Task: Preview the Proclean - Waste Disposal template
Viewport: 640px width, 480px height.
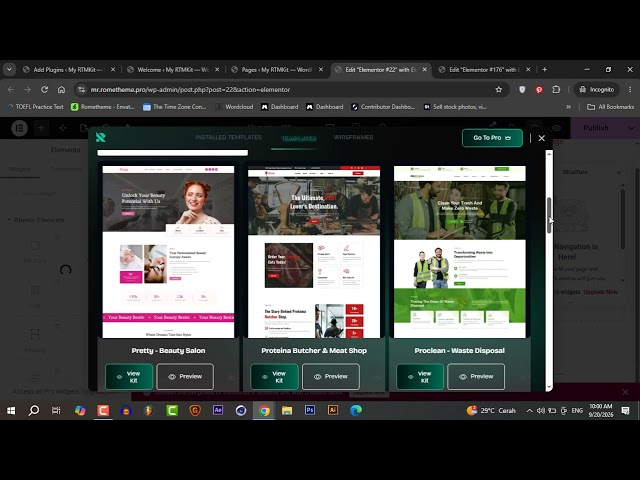Action: pos(476,377)
